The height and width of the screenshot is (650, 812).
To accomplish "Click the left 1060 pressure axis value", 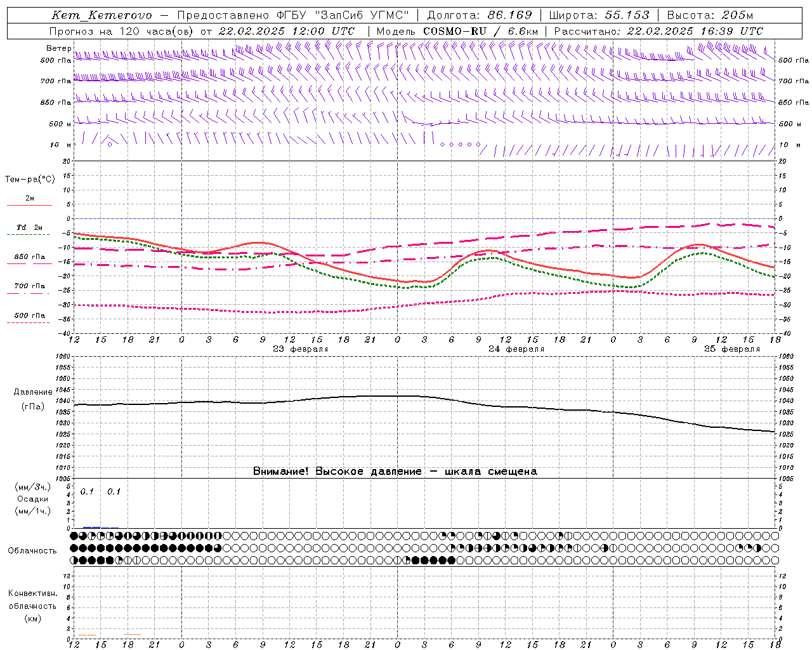I will tap(63, 357).
